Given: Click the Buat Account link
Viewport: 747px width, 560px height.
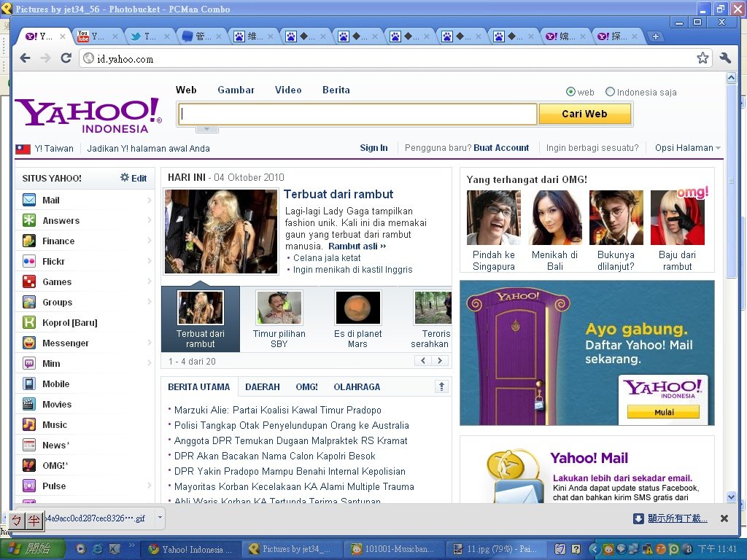Looking at the screenshot, I should point(501,148).
